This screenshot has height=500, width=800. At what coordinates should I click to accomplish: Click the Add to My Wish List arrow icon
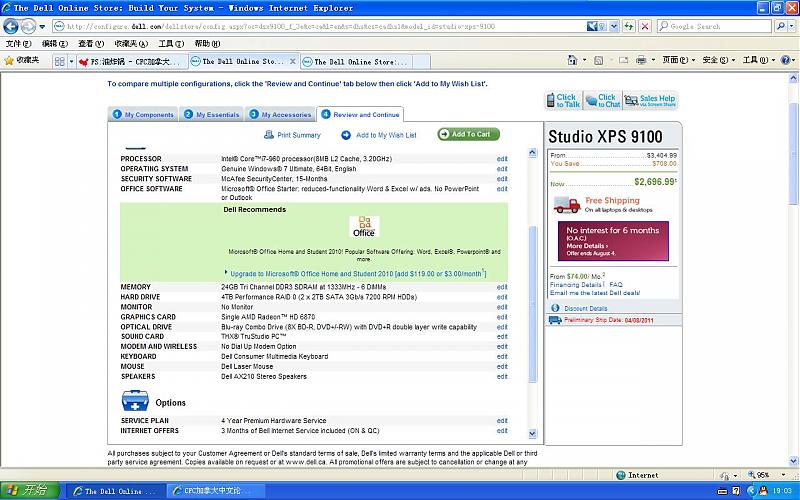[x=346, y=135]
